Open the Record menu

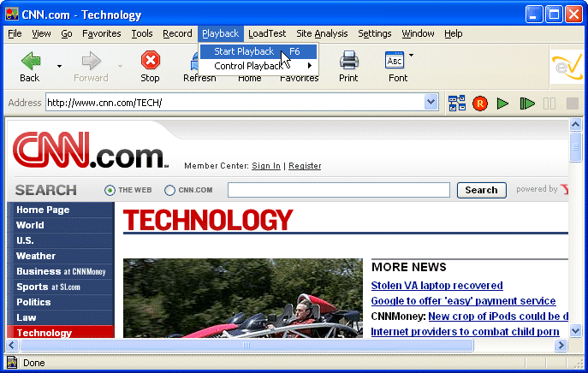tap(177, 33)
